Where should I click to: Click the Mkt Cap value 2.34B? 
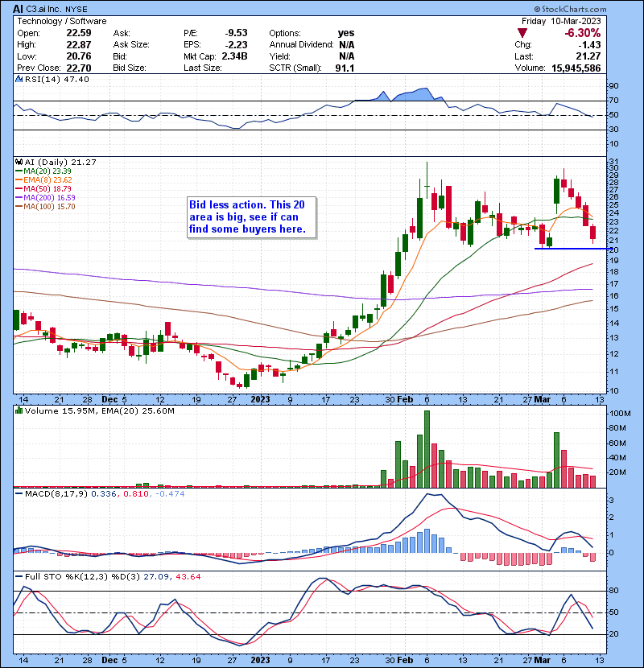234,56
